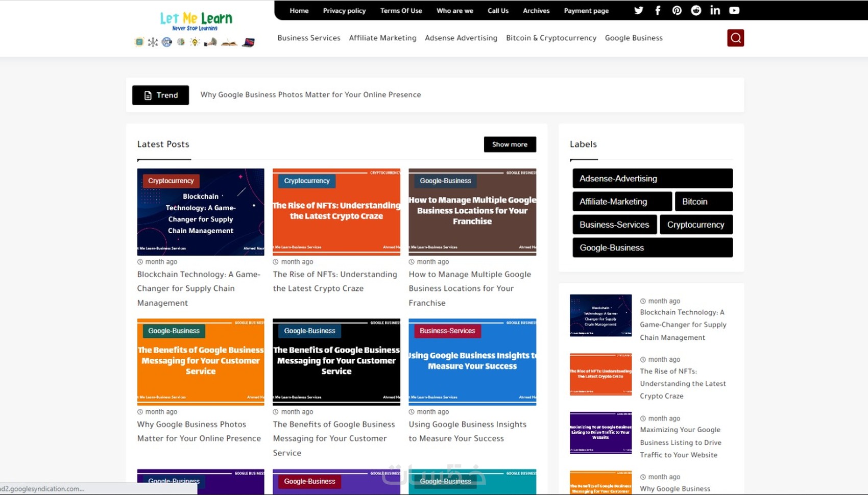Viewport: 868px width, 495px height.
Task: Select the Affiliate Marketing category
Action: click(x=382, y=38)
